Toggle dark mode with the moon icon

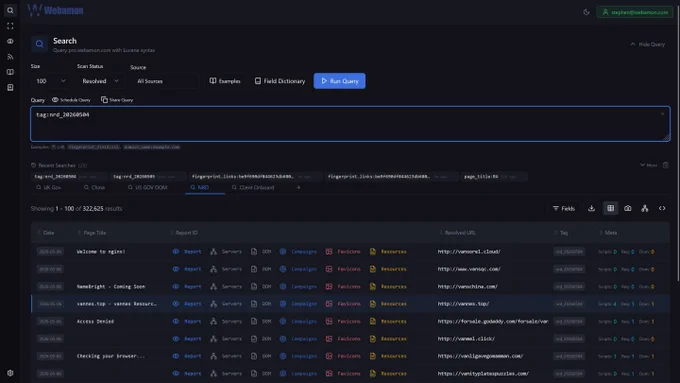tap(586, 12)
